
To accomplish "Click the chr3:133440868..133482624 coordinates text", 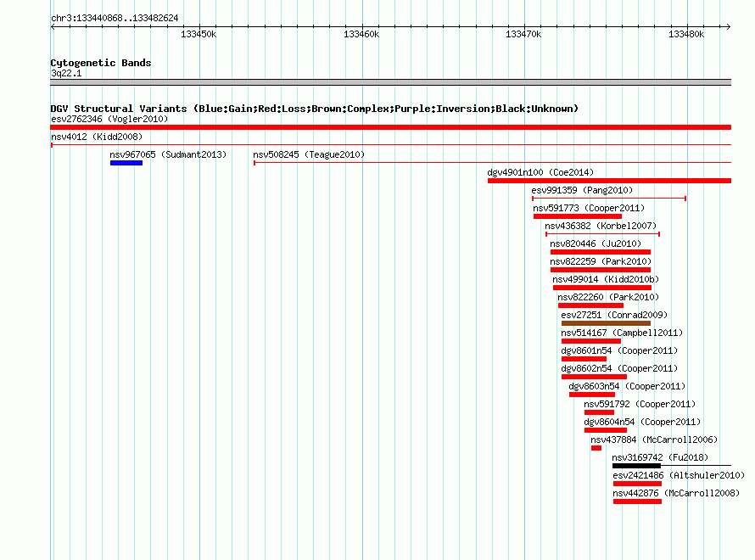I will pos(115,18).
